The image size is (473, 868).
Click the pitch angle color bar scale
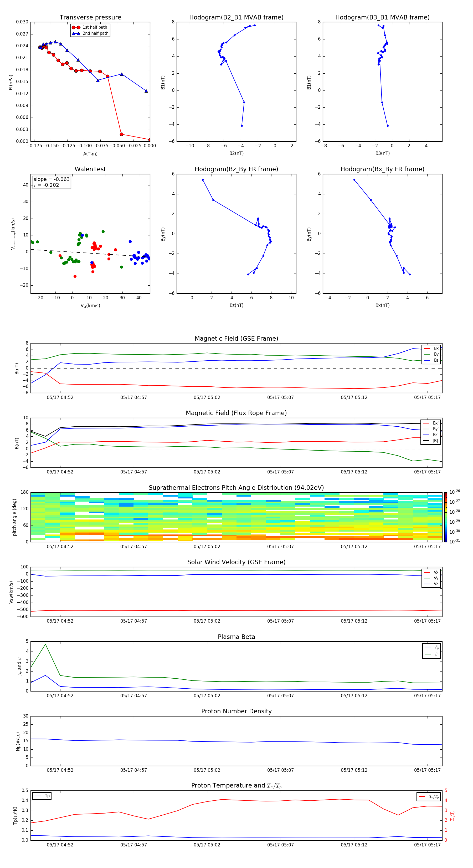coord(446,517)
